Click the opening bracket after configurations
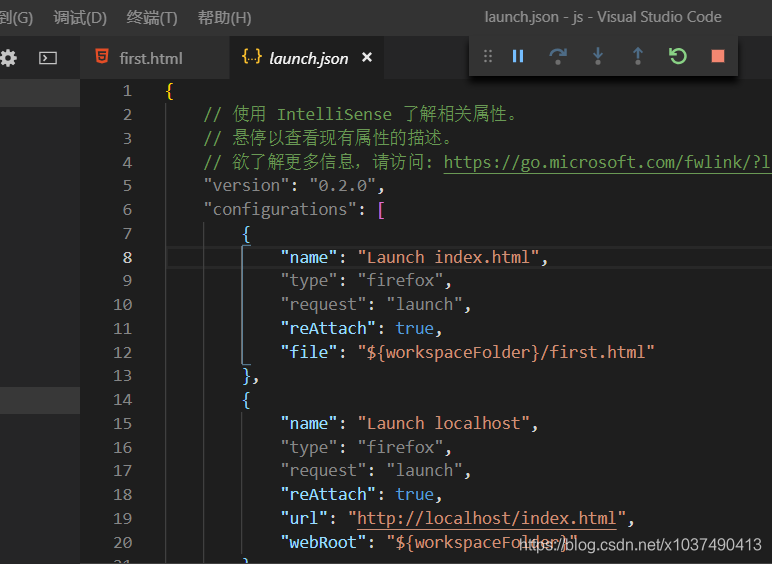 (x=381, y=210)
